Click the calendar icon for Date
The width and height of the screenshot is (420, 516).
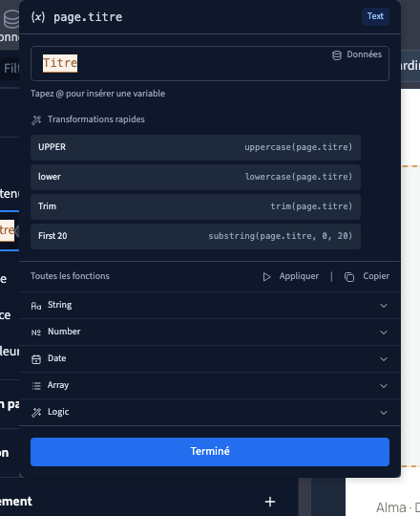pos(36,359)
